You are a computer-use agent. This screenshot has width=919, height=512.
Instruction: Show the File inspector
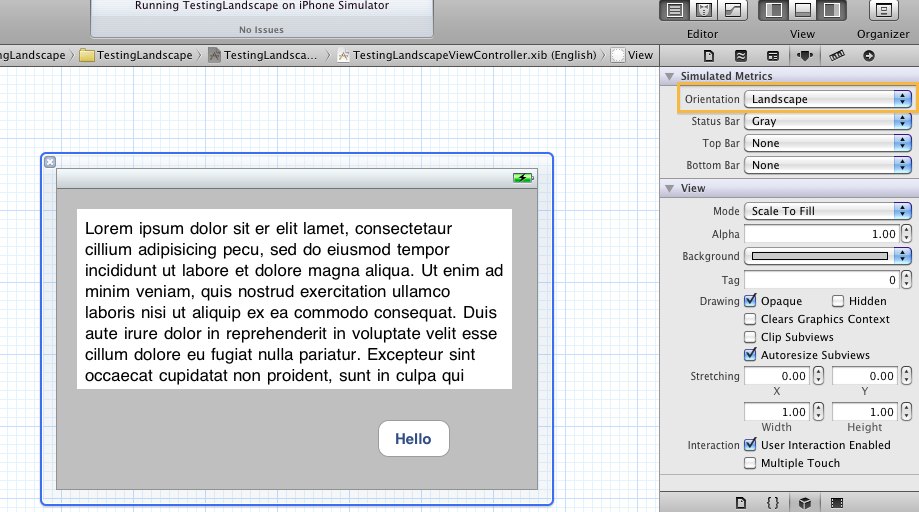click(709, 56)
